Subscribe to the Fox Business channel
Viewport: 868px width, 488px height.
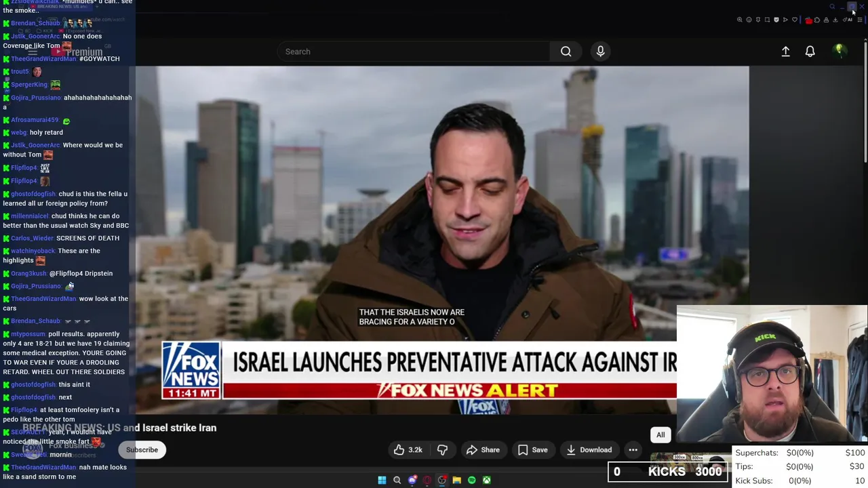coord(142,449)
